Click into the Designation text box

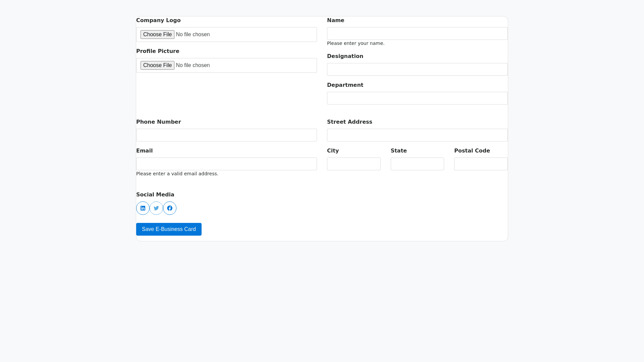(x=417, y=69)
